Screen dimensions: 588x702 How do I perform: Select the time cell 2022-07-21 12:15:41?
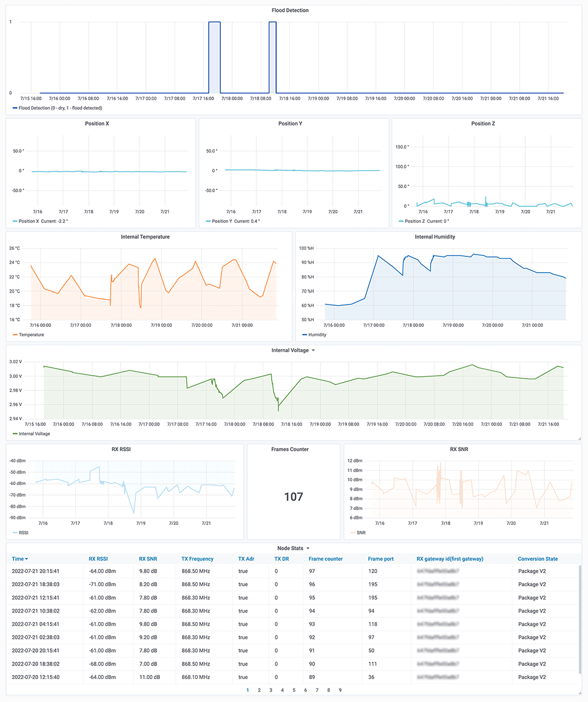35,598
